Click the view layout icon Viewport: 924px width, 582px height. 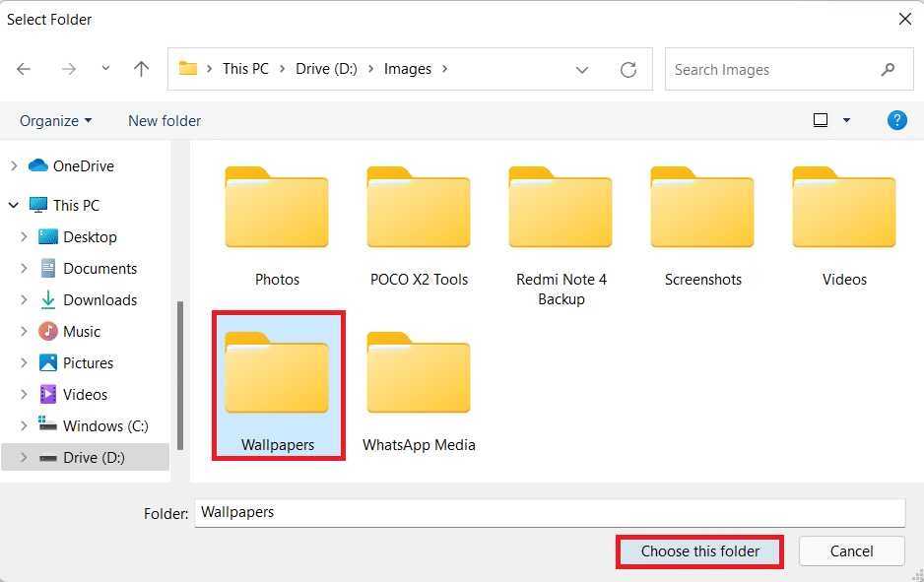tap(821, 120)
